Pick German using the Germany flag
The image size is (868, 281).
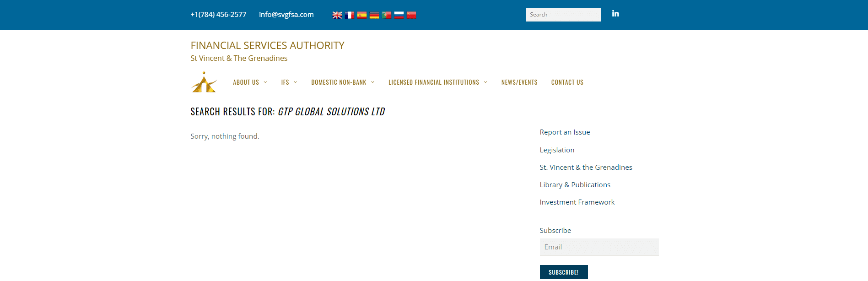tap(374, 15)
